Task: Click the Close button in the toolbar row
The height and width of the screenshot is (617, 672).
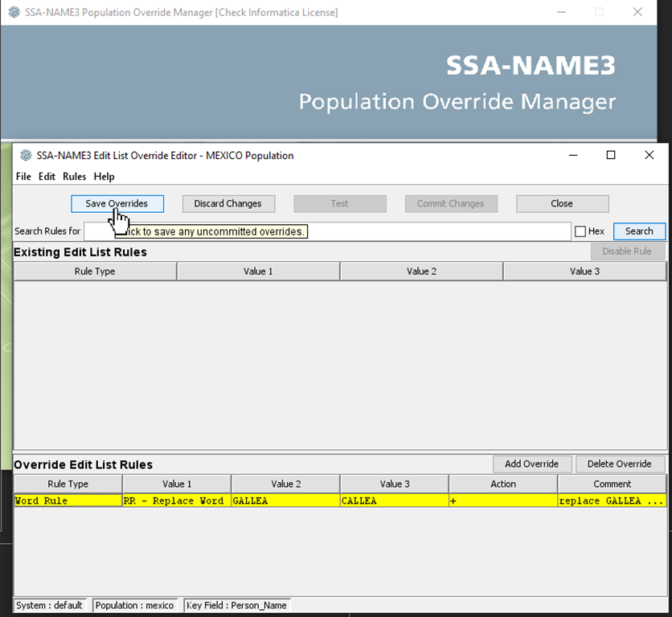Action: click(563, 203)
